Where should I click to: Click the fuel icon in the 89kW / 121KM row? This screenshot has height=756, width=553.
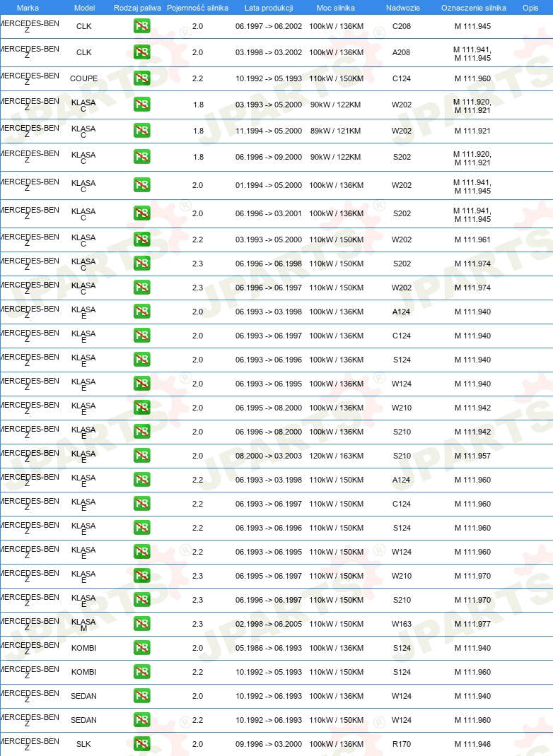pos(142,131)
